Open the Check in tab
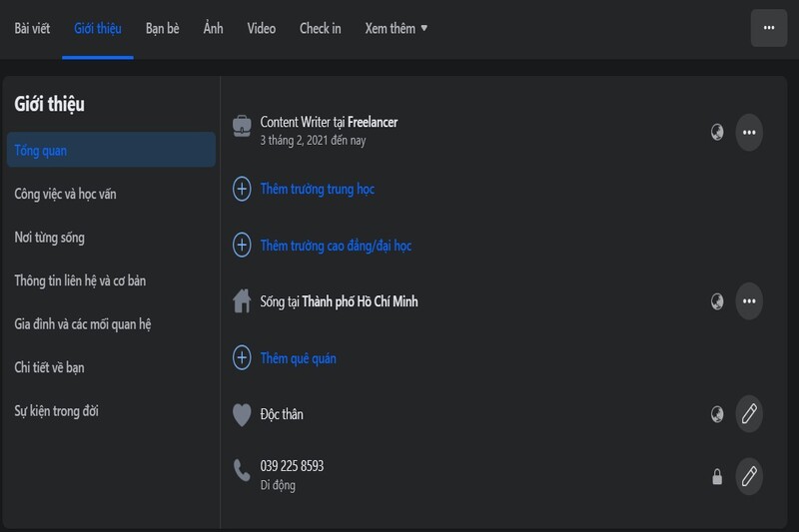Screen dimensions: 799x532 320,28
